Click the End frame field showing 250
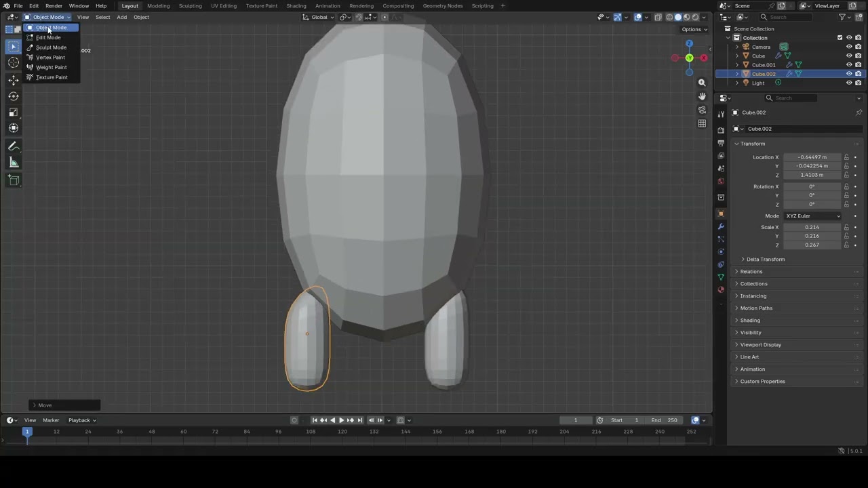868x488 pixels. pyautogui.click(x=664, y=420)
